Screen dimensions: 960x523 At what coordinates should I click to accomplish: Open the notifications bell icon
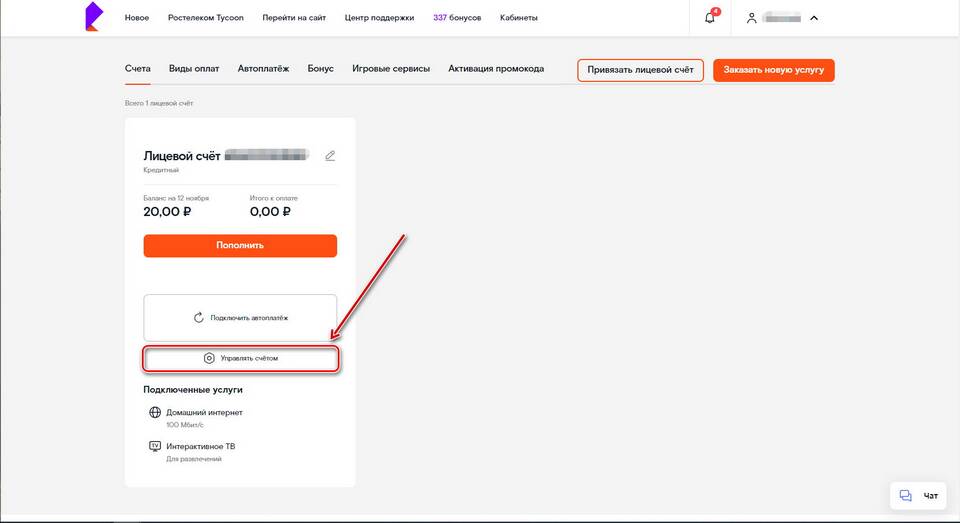tap(710, 18)
